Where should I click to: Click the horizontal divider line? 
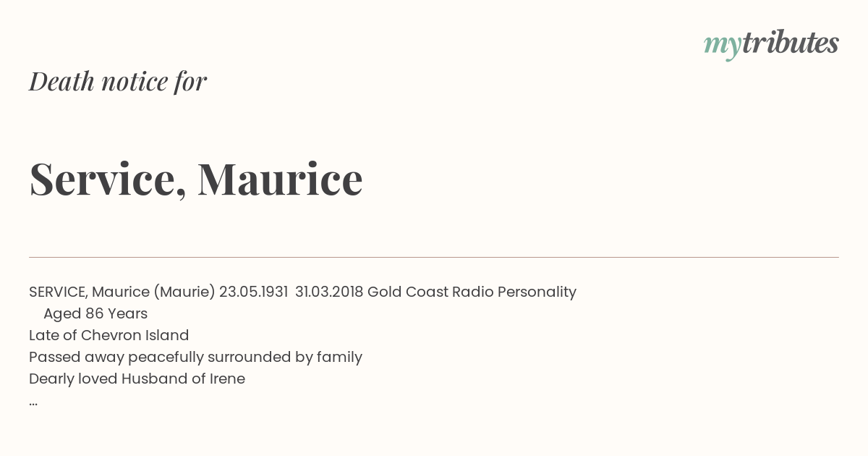[434, 257]
